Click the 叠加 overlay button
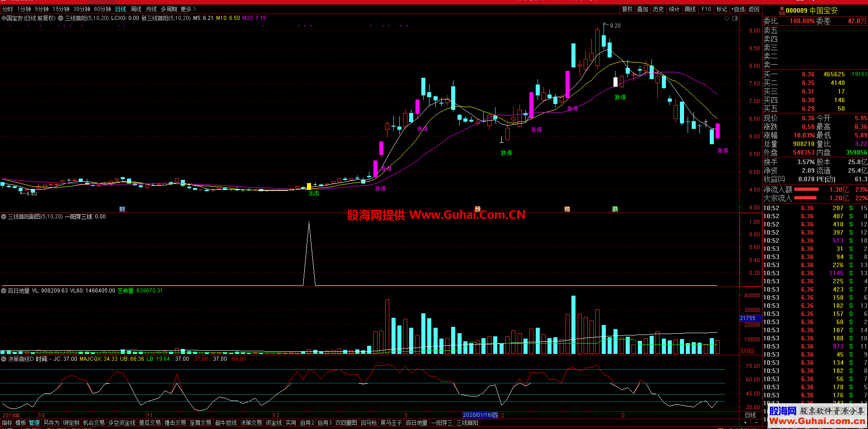The height and width of the screenshot is (429, 868). point(642,9)
